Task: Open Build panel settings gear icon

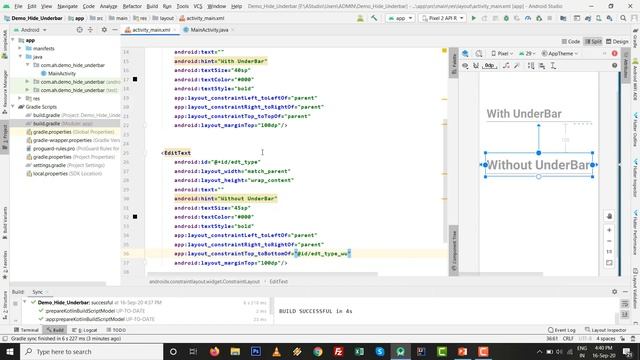Action: pos(614,292)
